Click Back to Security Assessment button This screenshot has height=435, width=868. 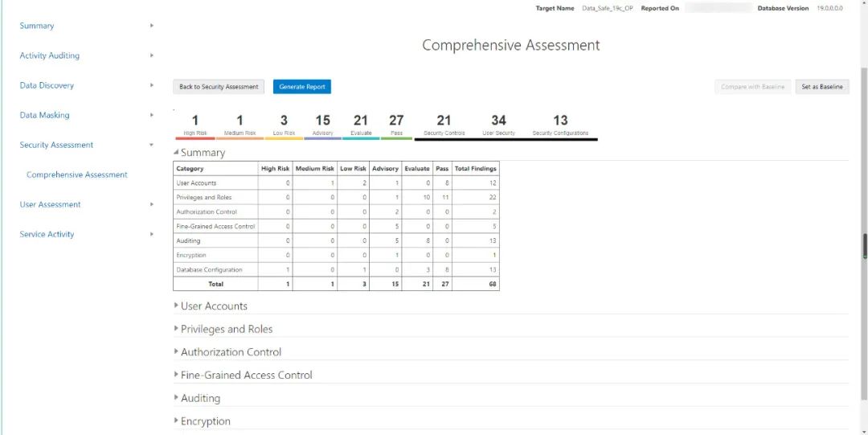click(219, 87)
